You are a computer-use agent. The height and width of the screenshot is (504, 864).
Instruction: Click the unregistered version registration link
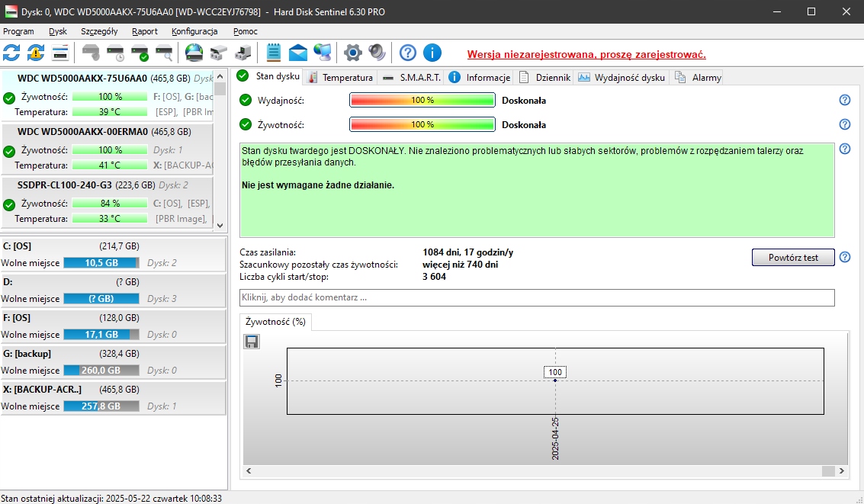(x=586, y=54)
